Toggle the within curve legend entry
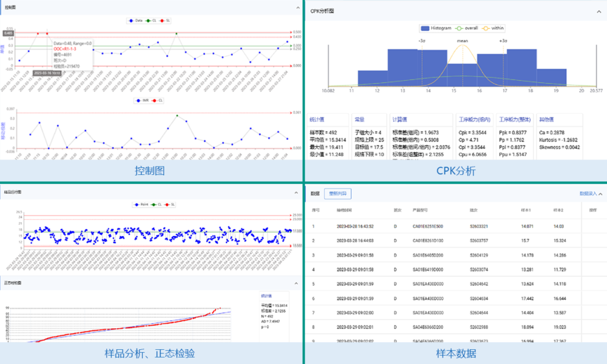Viewport: 607px width, 364px height. 493,28
